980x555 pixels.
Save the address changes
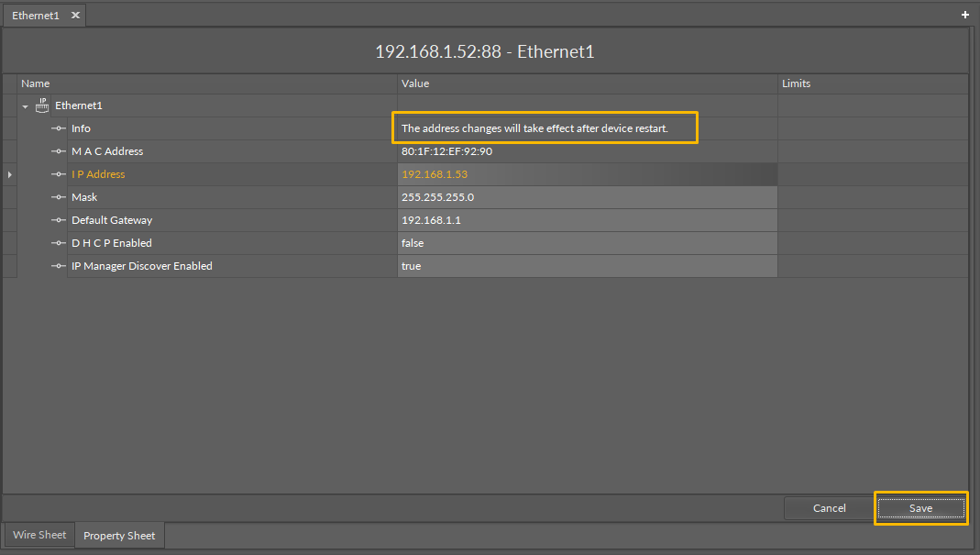tap(920, 508)
